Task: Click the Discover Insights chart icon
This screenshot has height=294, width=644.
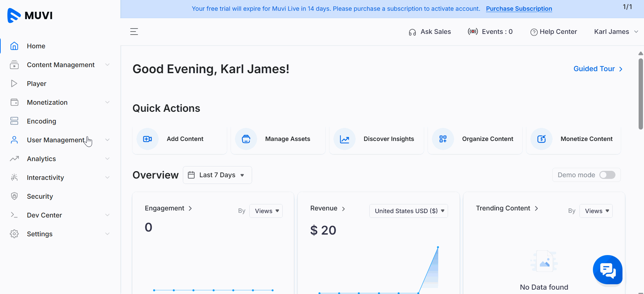Action: pyautogui.click(x=345, y=139)
